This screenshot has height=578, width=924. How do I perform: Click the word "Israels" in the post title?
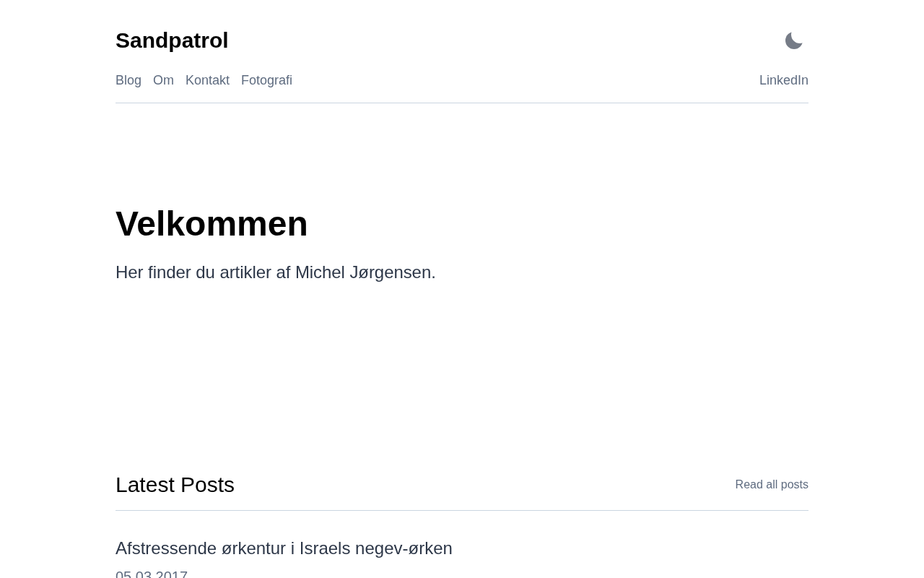(x=325, y=548)
